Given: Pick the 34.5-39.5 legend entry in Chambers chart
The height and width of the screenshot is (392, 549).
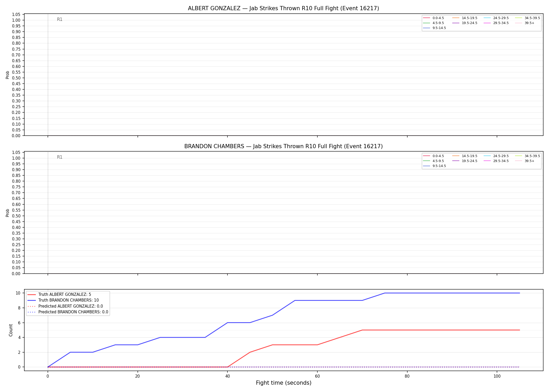Looking at the screenshot, I should (x=527, y=156).
